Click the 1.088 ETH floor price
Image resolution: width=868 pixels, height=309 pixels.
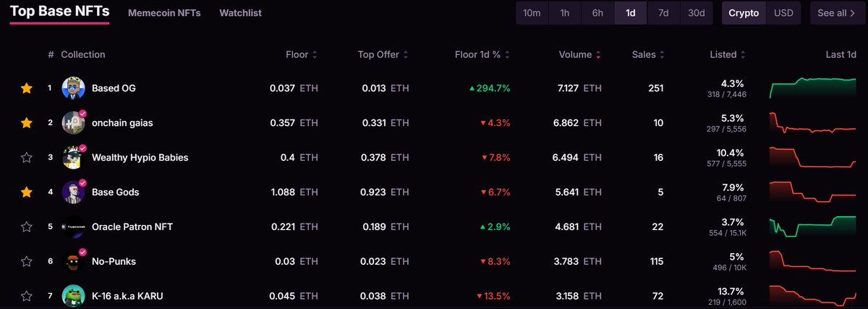tap(294, 192)
